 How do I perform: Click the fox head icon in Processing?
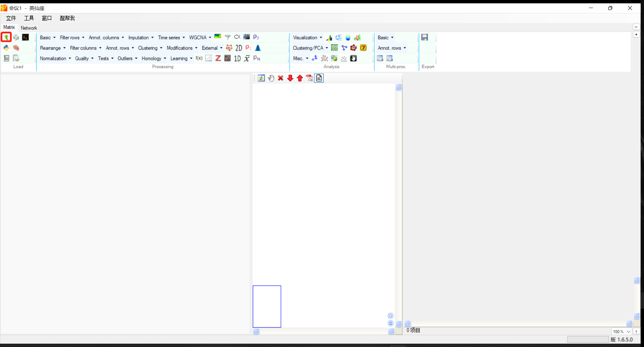[229, 48]
